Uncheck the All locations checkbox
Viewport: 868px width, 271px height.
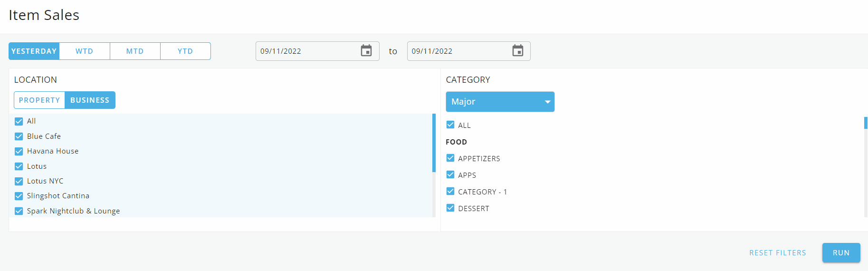tap(19, 121)
